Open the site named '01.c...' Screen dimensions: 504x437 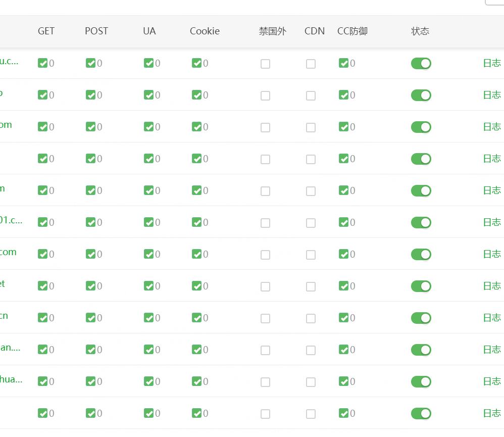point(11,220)
